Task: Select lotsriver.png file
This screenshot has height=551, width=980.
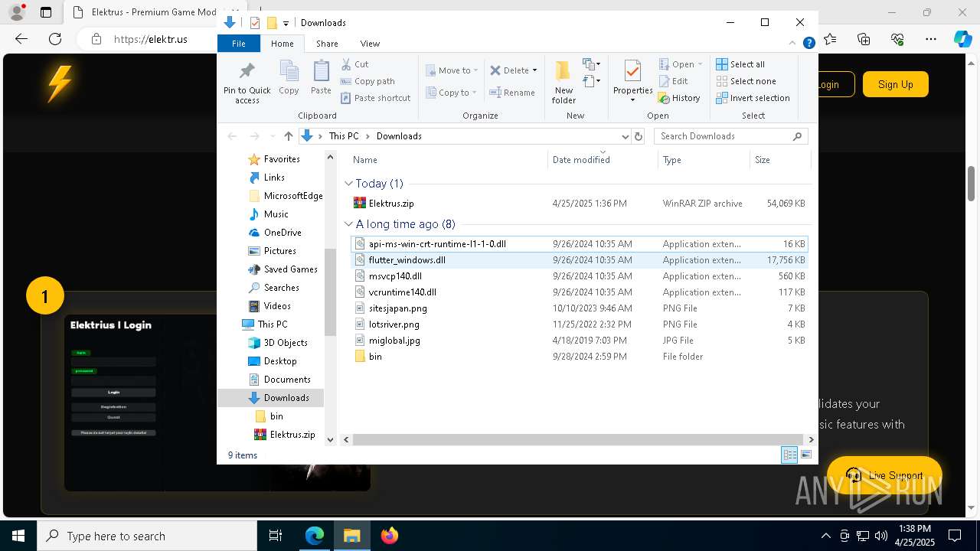Action: tap(580, 324)
